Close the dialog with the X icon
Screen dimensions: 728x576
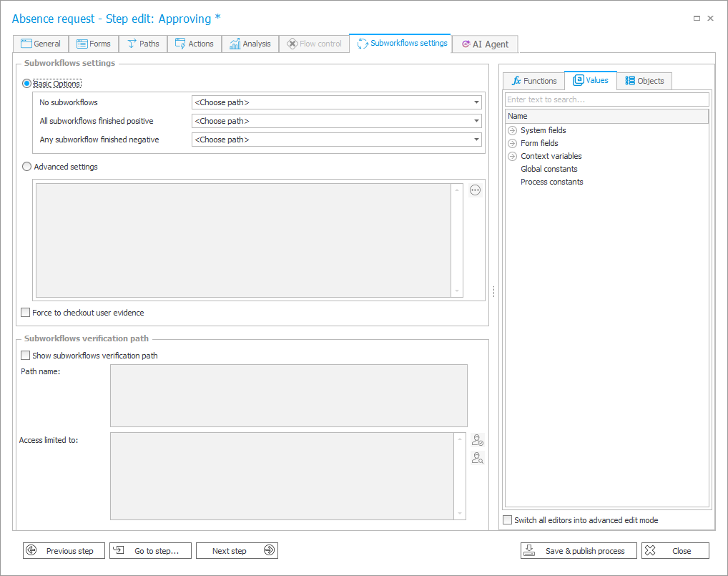coord(710,18)
